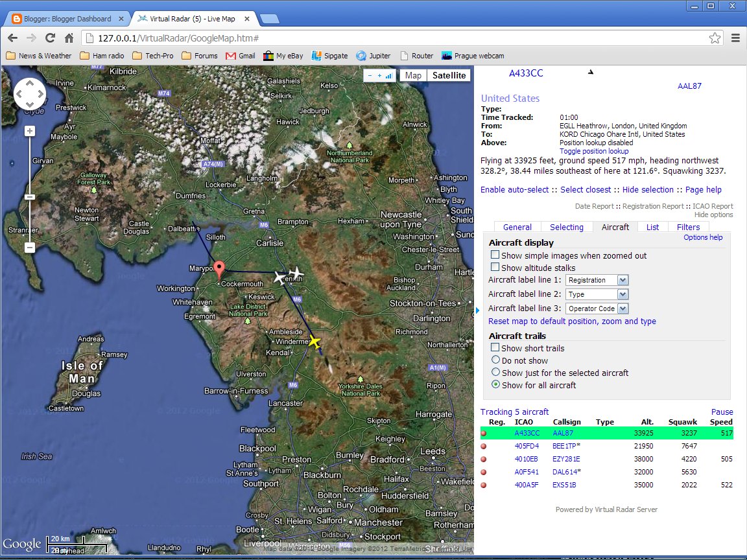Viewport: 747px width, 560px height.
Task: Open Forums bookmark folder
Action: click(200, 56)
